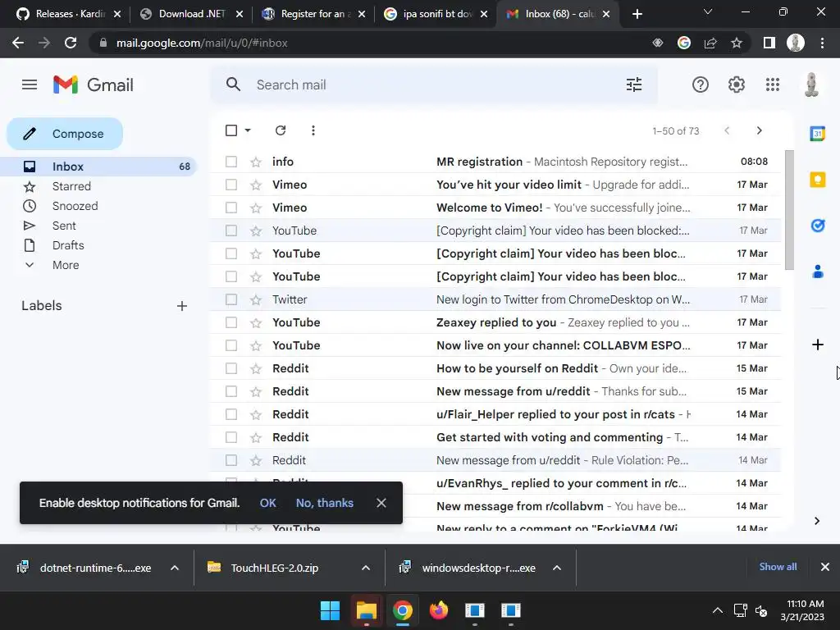Open the Windows Start menu
The width and height of the screenshot is (840, 630).
click(330, 610)
